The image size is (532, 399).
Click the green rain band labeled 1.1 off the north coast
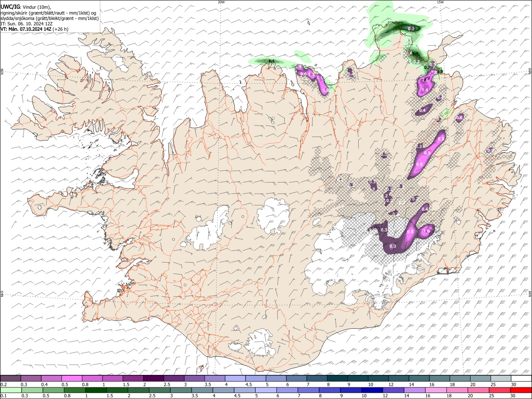(272, 62)
